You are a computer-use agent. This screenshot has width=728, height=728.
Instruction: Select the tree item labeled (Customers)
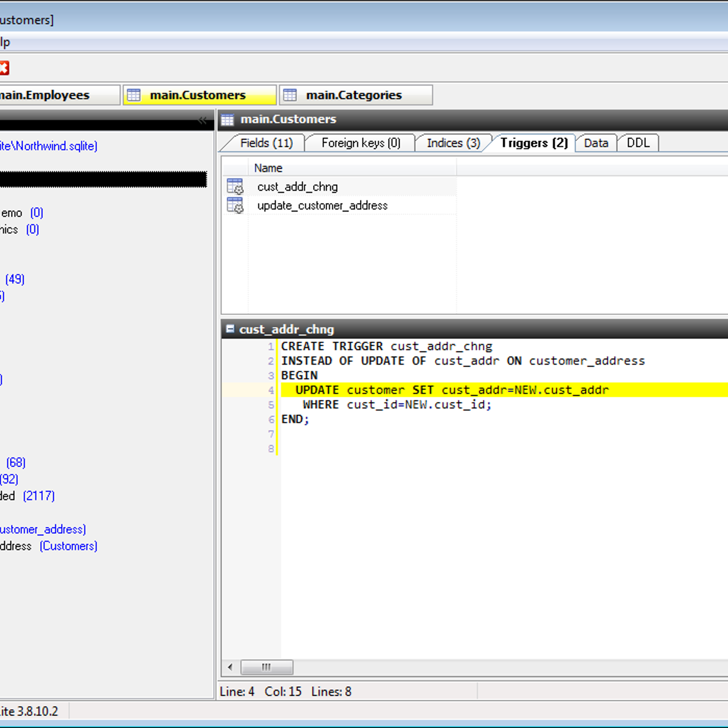[x=49, y=546]
